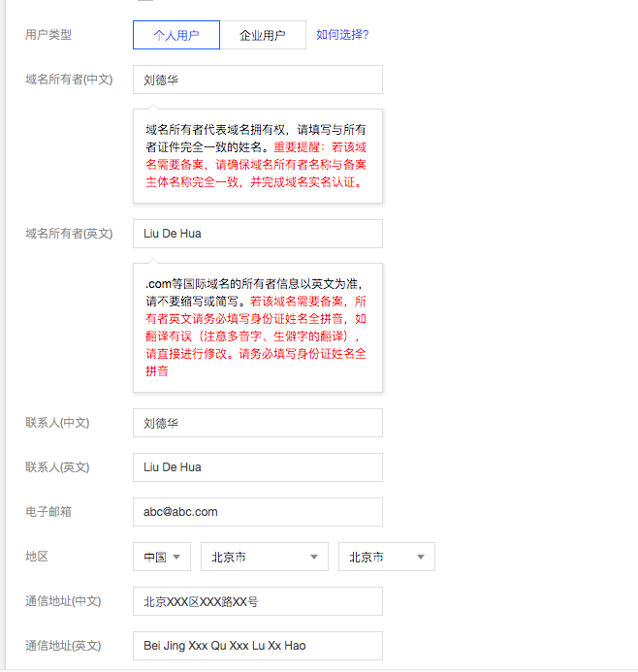The image size is (638, 672).
Task: Focus the 域名所有者(中文) input field
Action: (258, 80)
